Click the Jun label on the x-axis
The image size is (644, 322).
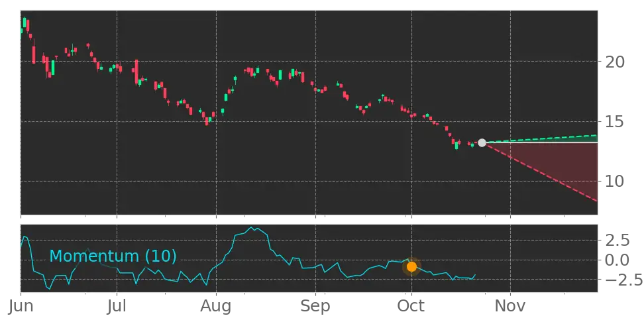(21, 307)
